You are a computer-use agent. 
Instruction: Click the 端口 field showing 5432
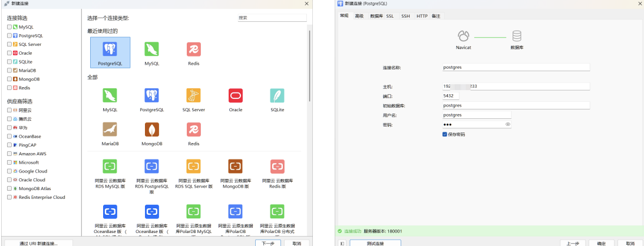point(451,96)
